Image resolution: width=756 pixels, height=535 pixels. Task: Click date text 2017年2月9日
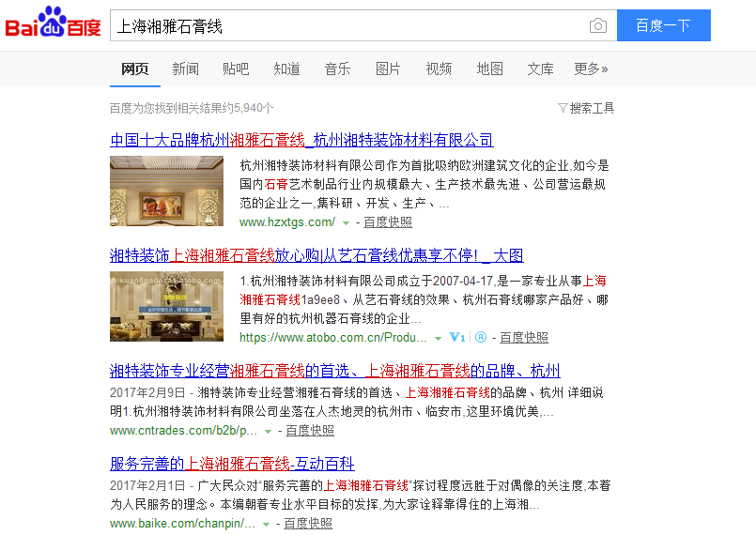[147, 393]
